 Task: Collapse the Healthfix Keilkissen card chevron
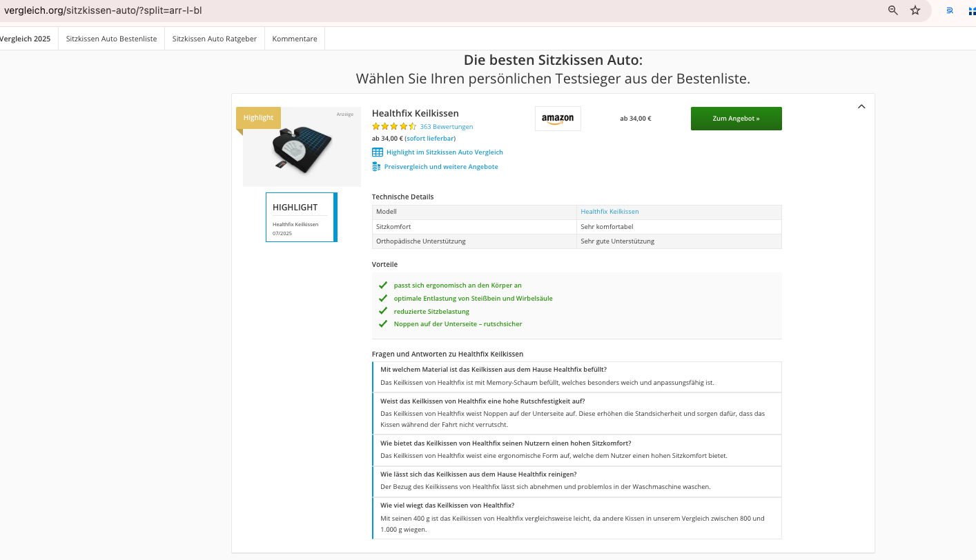[x=861, y=106]
